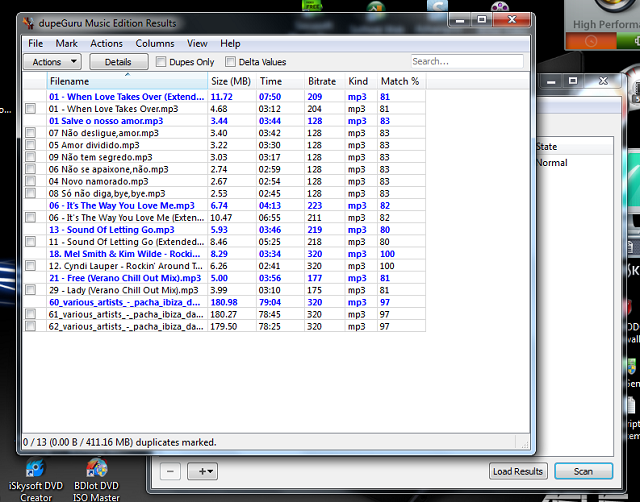
Task: Open the File menu
Action: point(36,43)
